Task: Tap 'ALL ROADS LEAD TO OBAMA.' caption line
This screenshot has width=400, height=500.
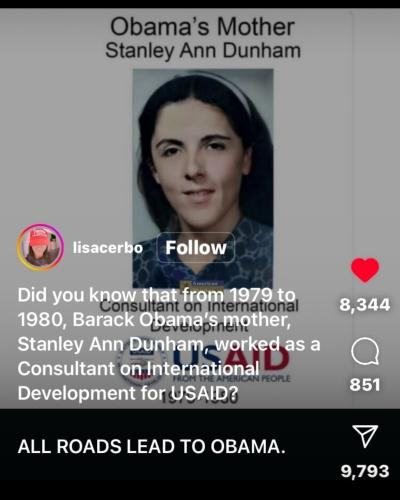Action: tap(152, 447)
